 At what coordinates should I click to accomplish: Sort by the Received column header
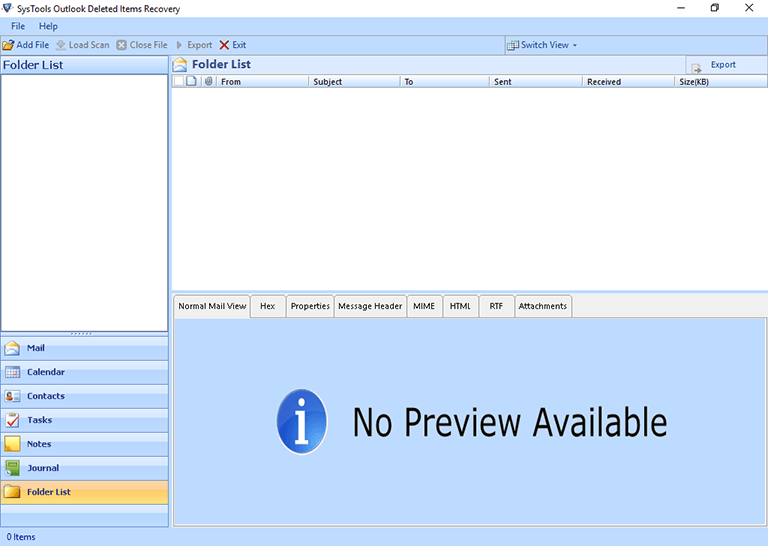pyautogui.click(x=628, y=82)
